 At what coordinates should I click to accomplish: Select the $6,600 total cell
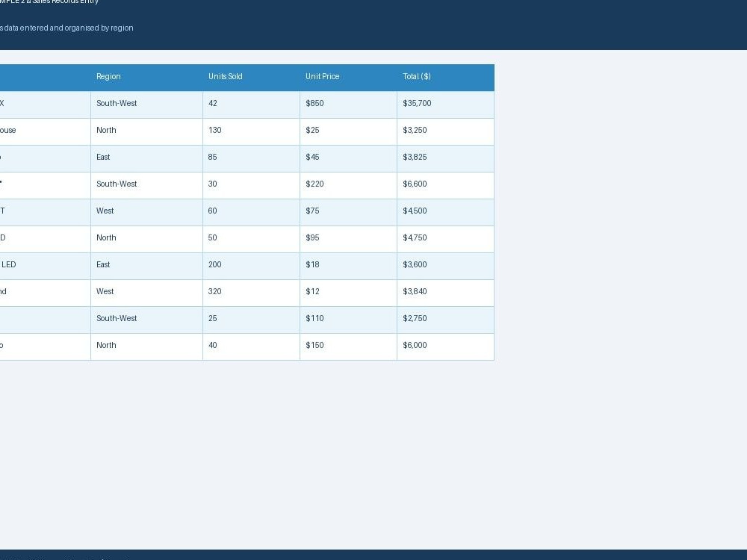coord(446,185)
